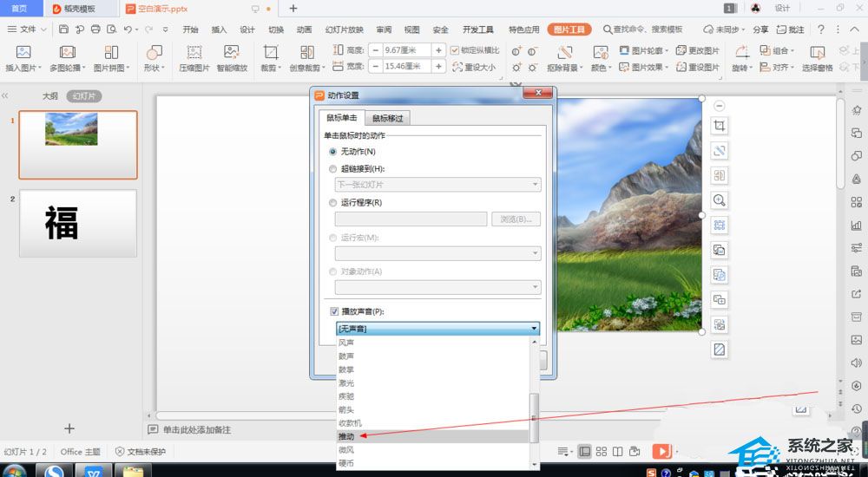This screenshot has height=477, width=868.
Task: Toggle the 锁定纵横比 lock aspect ratio checkbox
Action: pyautogui.click(x=455, y=50)
